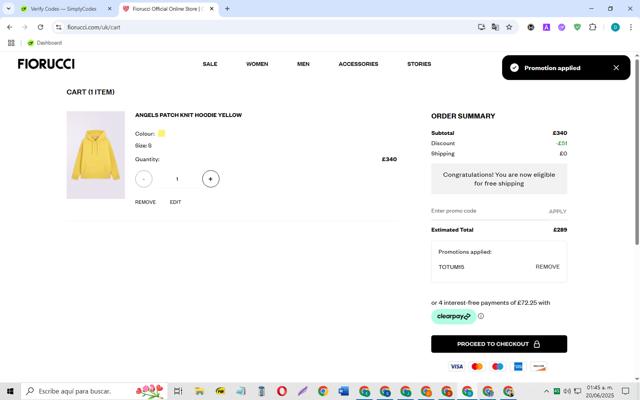Open the WOMEN menu
The image size is (640, 400).
[257, 64]
